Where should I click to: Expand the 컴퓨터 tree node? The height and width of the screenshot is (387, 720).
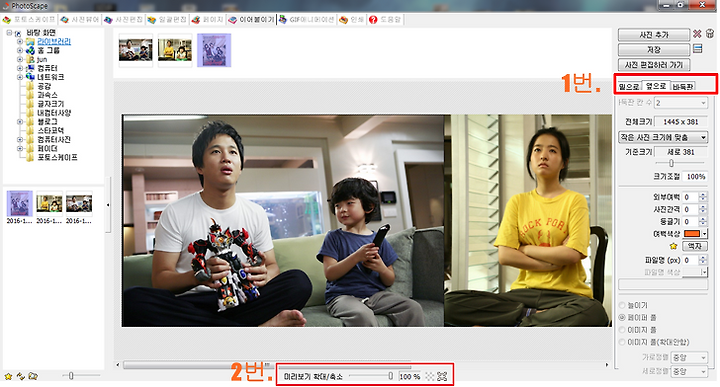click(x=20, y=68)
